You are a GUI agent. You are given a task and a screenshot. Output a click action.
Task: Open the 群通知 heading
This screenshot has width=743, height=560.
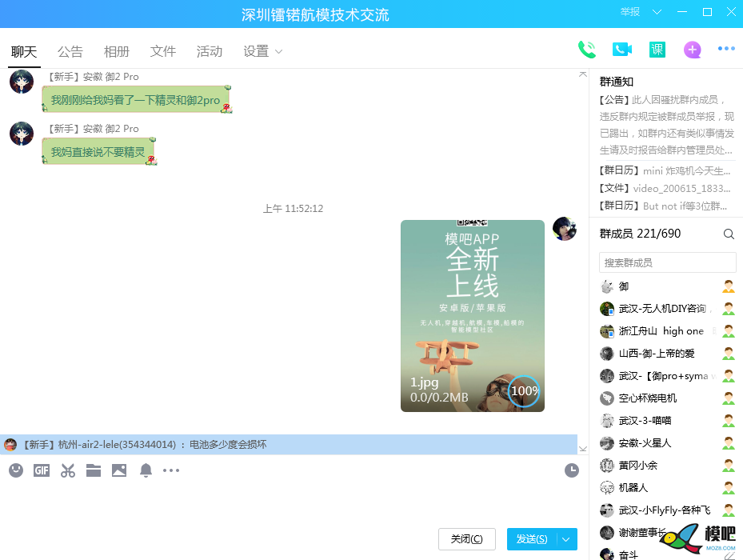point(617,82)
